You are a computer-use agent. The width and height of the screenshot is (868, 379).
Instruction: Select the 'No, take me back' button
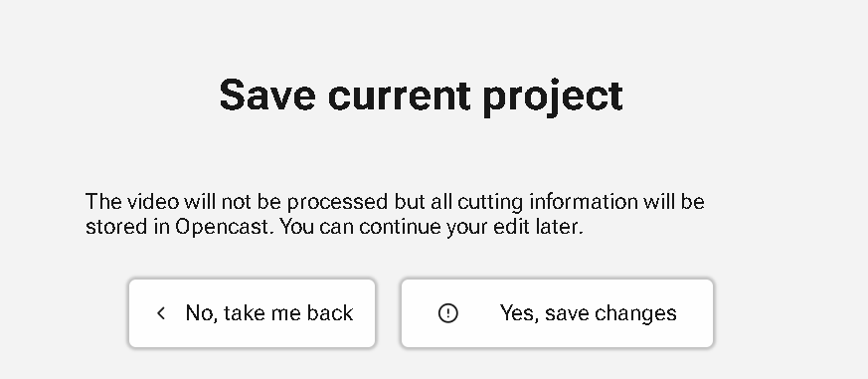pos(252,313)
